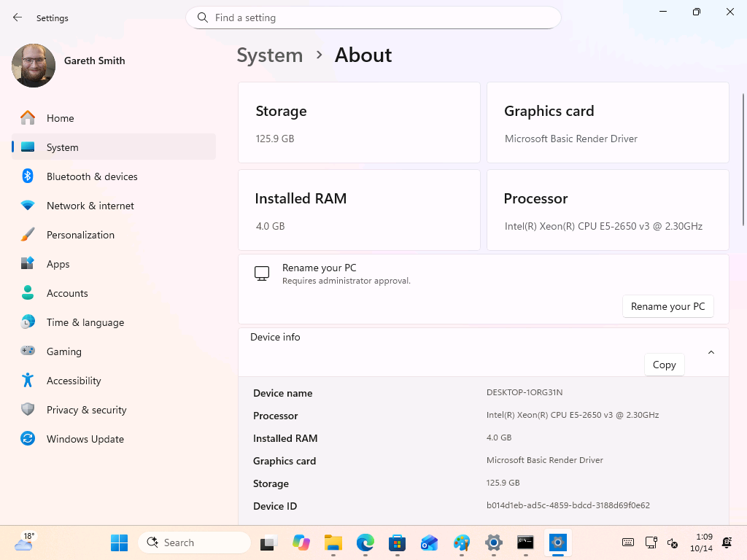Click the Gareth Smith account name

[x=94, y=61]
